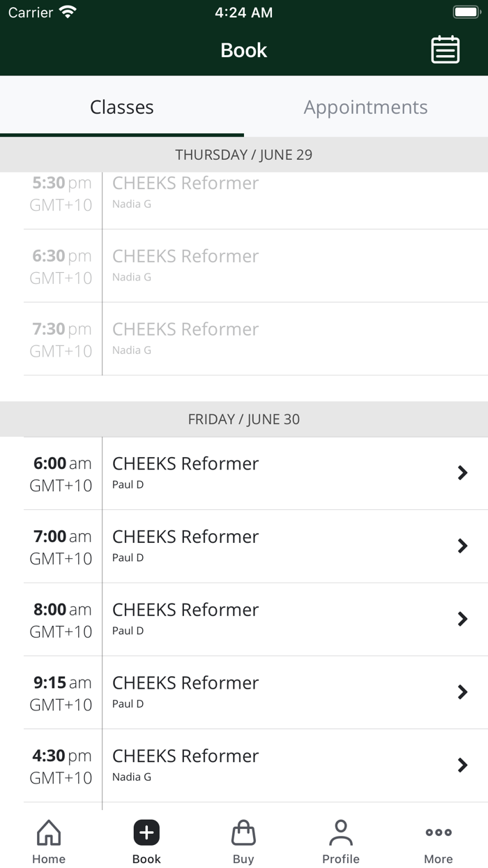Image resolution: width=488 pixels, height=868 pixels.
Task: Tap the Friday / June 30 header
Action: tap(244, 419)
